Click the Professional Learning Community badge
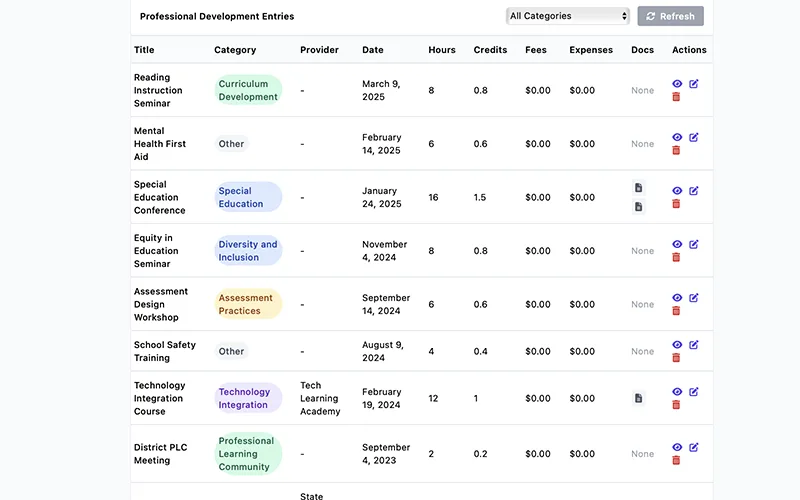The width and height of the screenshot is (800, 500). (x=248, y=454)
